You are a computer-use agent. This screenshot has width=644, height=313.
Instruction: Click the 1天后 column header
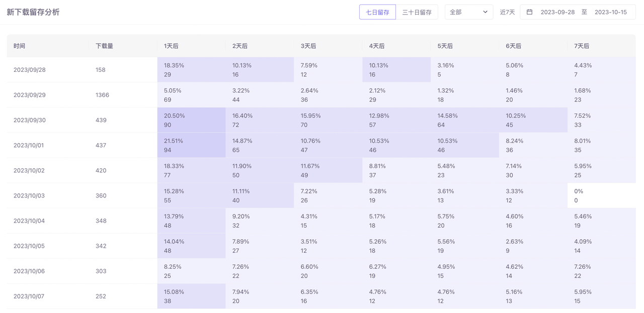(x=171, y=46)
